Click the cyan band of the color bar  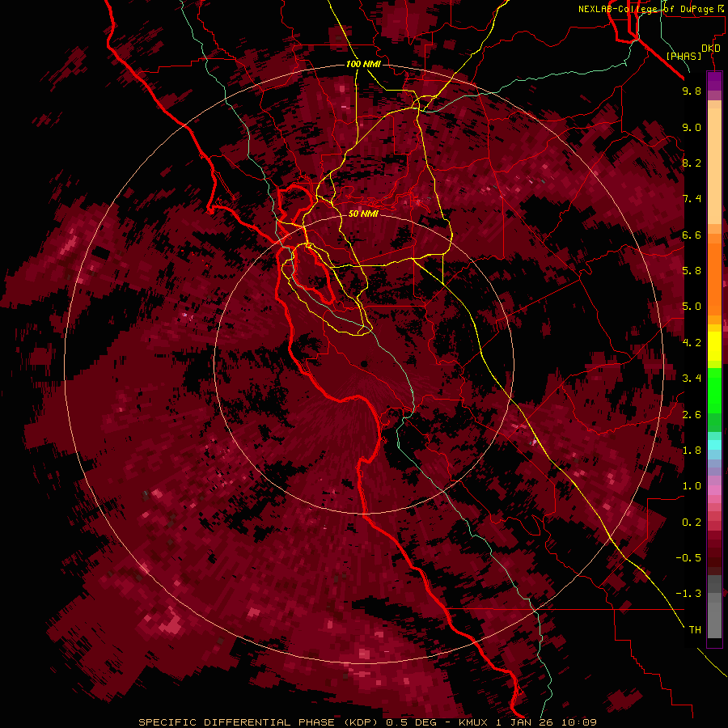pos(714,445)
